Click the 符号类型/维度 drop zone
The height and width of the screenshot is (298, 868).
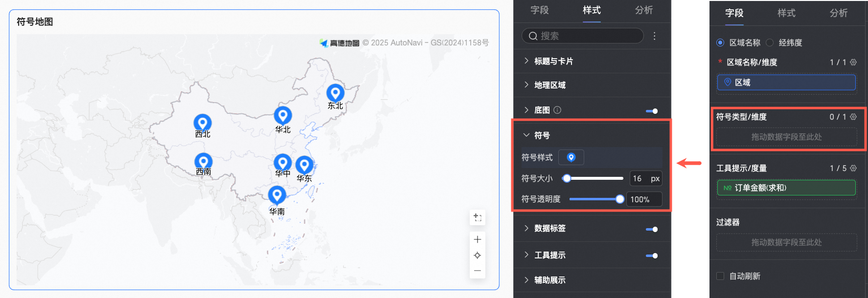point(786,137)
